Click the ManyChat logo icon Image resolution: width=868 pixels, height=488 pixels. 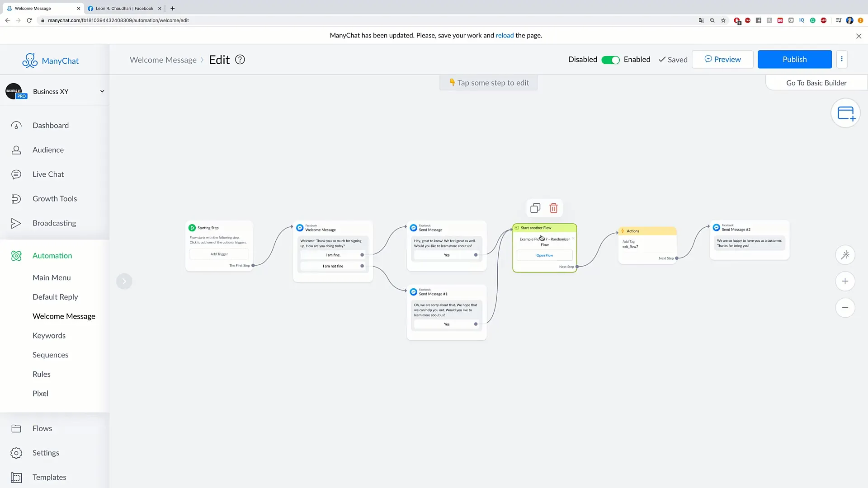pyautogui.click(x=29, y=60)
